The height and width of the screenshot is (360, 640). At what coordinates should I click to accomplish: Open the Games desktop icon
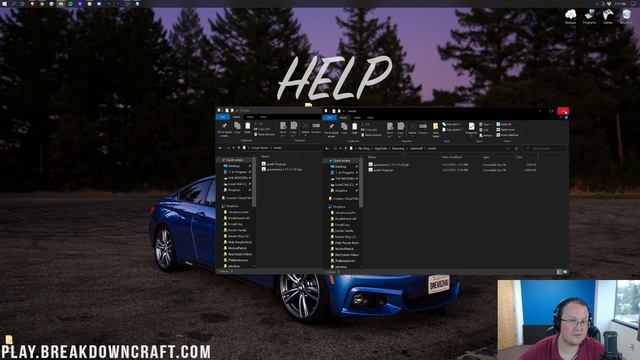(x=608, y=17)
